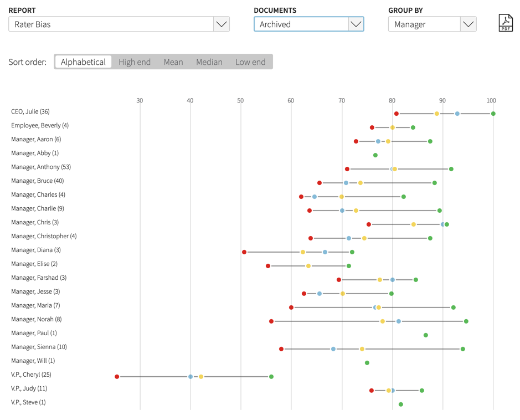Screen dimensions: 520x420
Task: Select the High end sort order
Action: (x=134, y=62)
